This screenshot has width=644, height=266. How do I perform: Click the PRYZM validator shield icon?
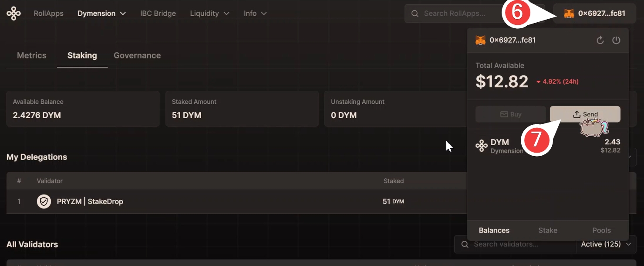click(44, 201)
